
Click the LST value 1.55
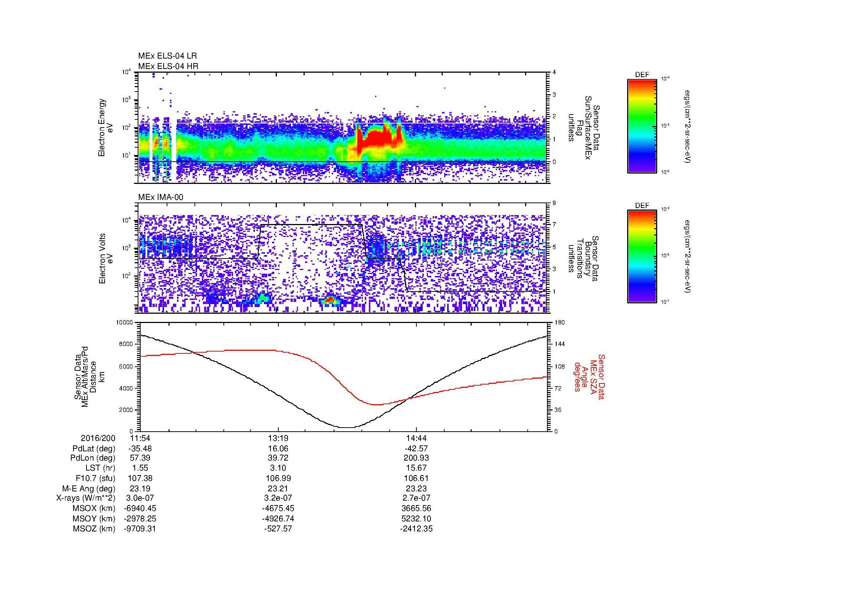point(140,468)
